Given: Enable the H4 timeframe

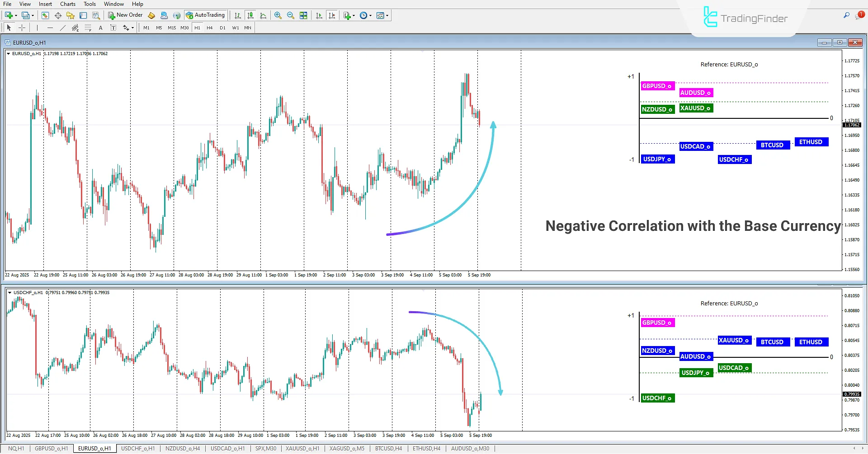Looking at the screenshot, I should (x=209, y=28).
